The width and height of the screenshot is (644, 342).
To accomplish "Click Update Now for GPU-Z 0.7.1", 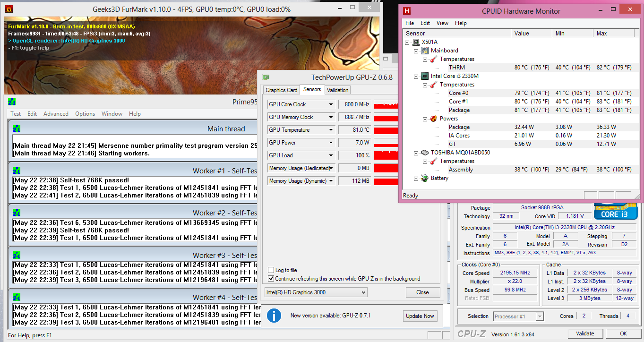I will 420,316.
